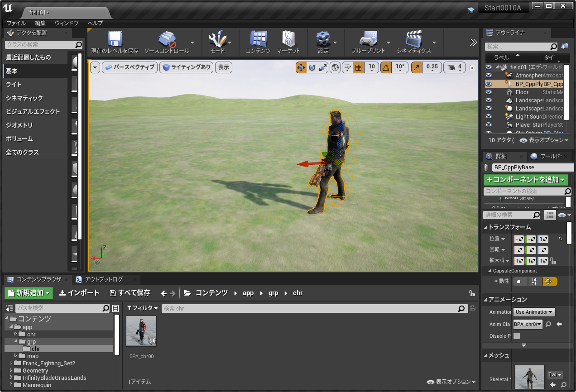Maximize or restore the viewport icon
Viewport: 576px width, 392px height.
[x=472, y=67]
